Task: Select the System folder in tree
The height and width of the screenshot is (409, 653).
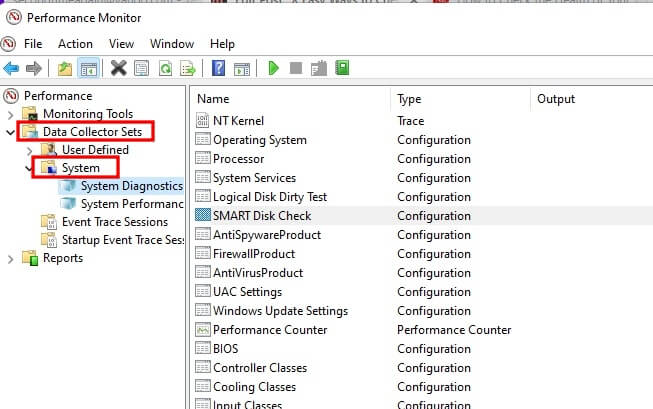Action: (x=81, y=168)
